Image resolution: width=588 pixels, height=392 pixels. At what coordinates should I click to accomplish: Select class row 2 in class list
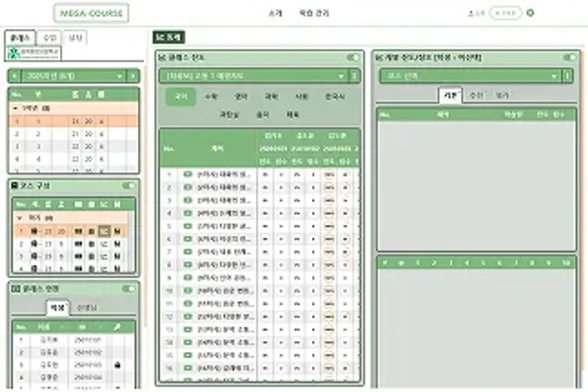tap(74, 134)
